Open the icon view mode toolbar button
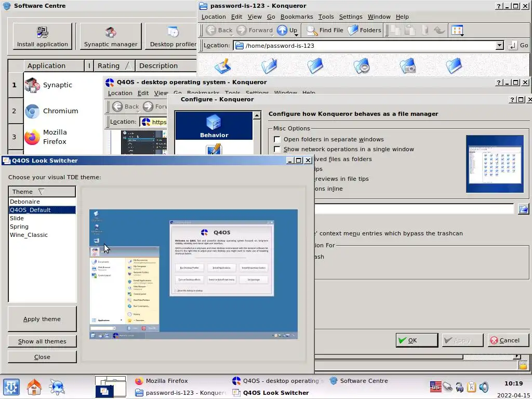The image size is (532, 399). pos(457,30)
